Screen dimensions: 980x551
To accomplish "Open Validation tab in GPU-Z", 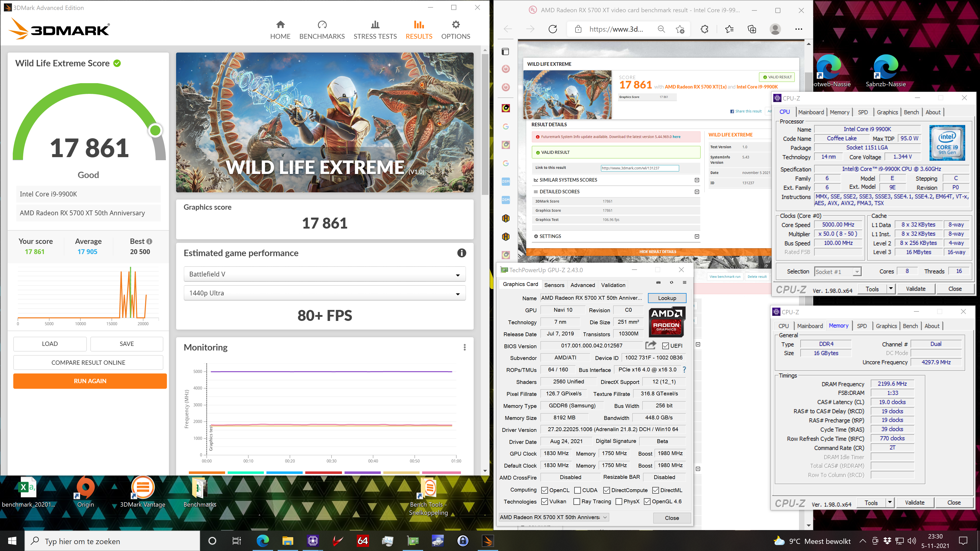I will tap(613, 285).
